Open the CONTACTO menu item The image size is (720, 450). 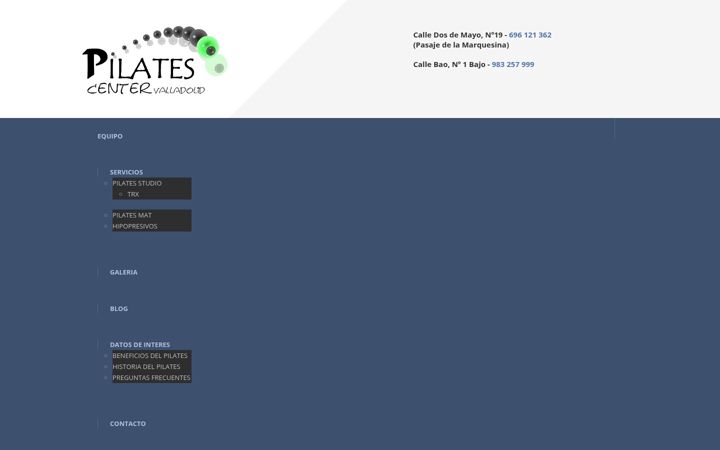point(128,423)
